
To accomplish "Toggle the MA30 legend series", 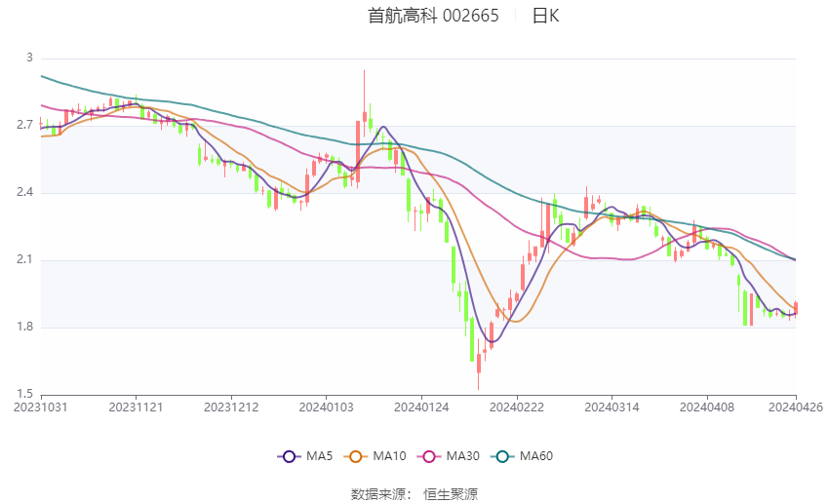I will click(449, 456).
